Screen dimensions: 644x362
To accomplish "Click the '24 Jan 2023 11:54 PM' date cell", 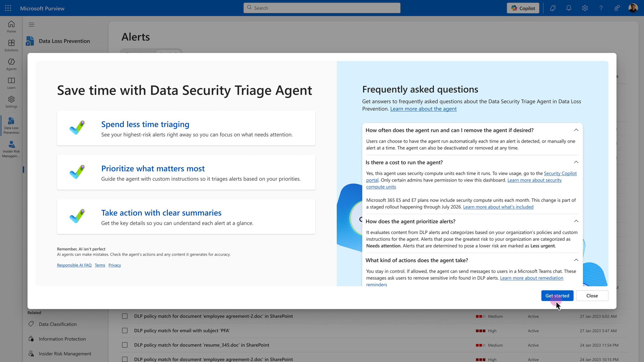I will click(599, 345).
